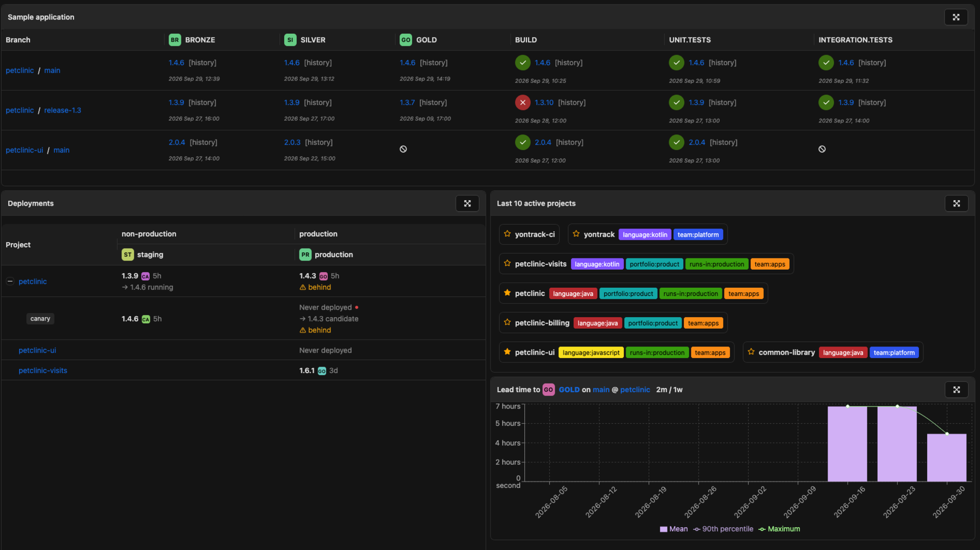Screen dimensions: 980x550
Task: Collapse the petclinic deployment row
Action: [x=10, y=281]
